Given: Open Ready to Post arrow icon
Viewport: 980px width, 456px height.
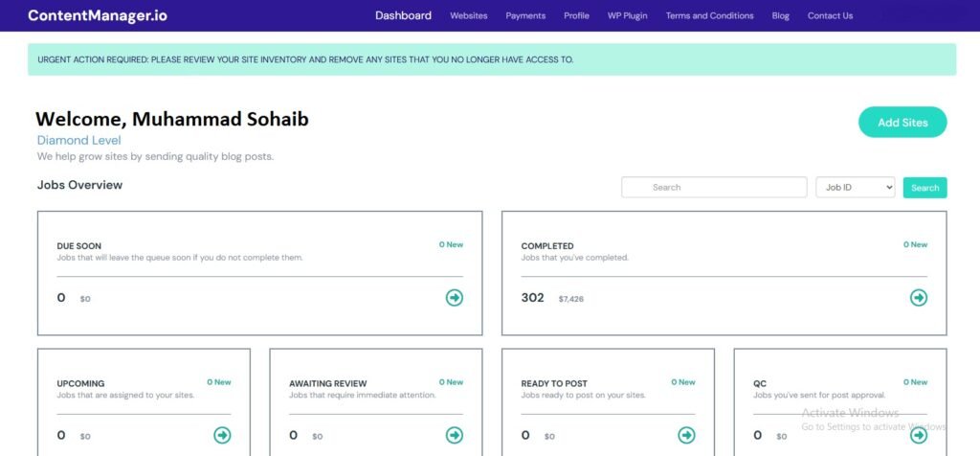Looking at the screenshot, I should click(686, 435).
